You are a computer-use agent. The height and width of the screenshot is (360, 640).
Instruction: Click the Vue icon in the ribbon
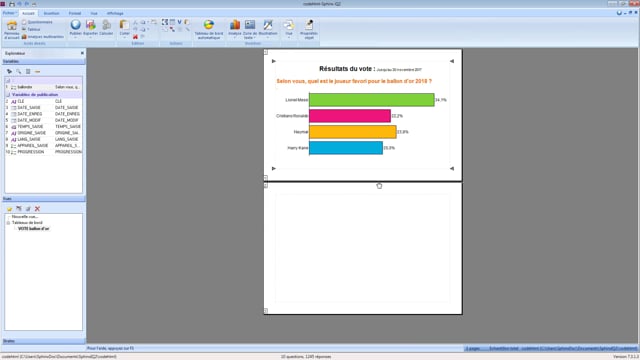[289, 25]
